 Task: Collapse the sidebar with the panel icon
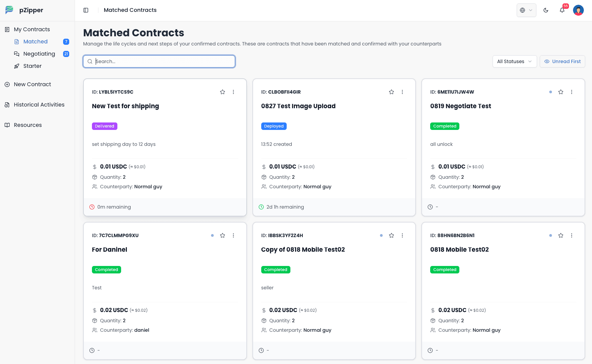pyautogui.click(x=86, y=10)
